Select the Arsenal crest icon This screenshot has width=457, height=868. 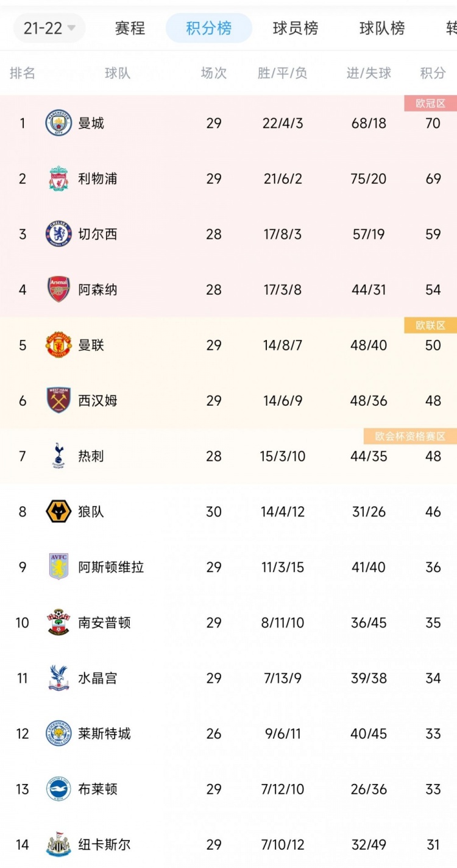[58, 289]
